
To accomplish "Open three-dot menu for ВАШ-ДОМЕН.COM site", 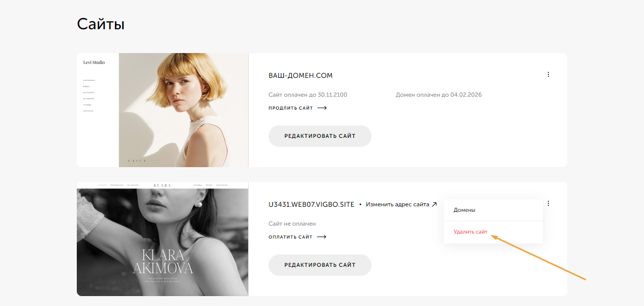I will pos(548,74).
